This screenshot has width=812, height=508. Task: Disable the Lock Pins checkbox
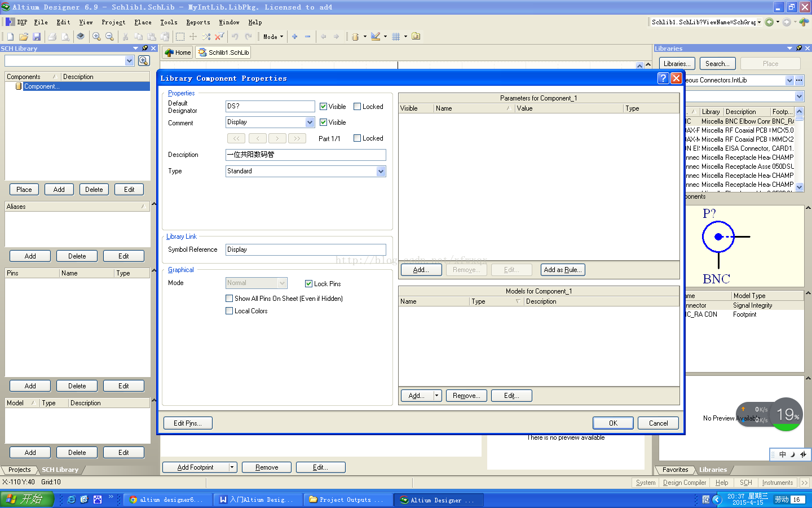pos(308,284)
